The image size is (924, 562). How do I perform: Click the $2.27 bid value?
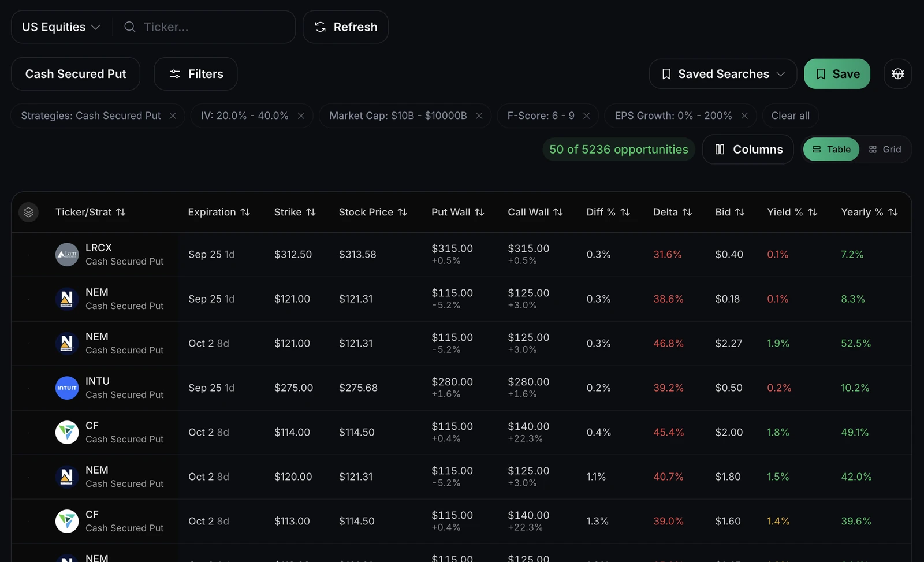point(729,344)
